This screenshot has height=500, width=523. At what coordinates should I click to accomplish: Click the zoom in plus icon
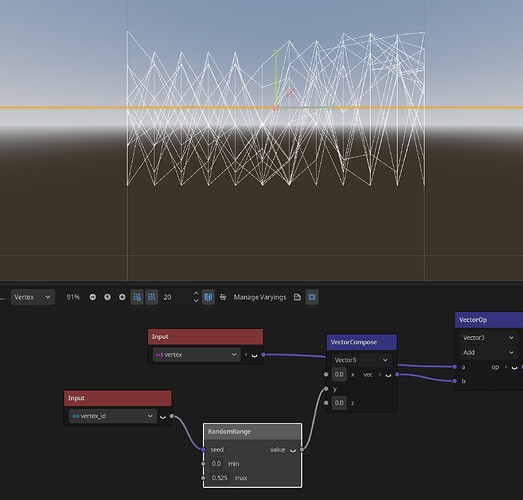(x=122, y=297)
